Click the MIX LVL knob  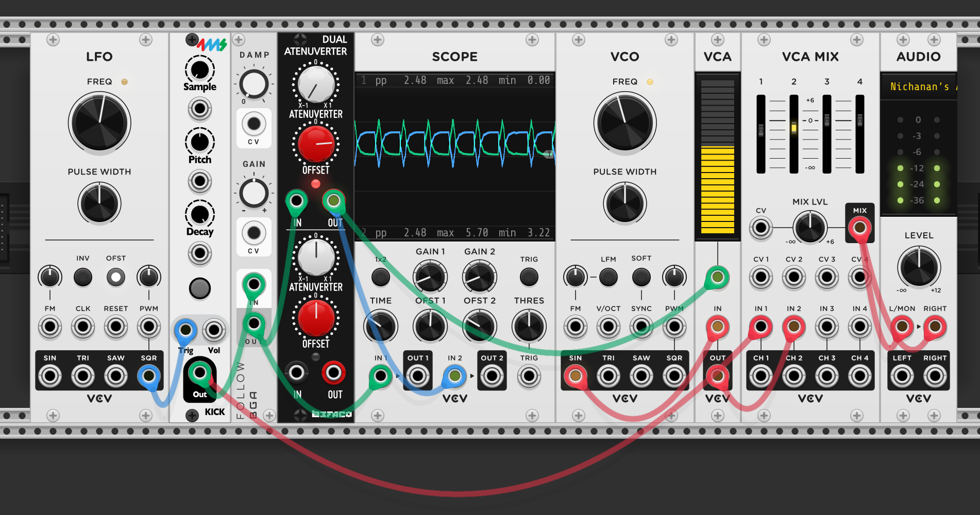click(810, 227)
